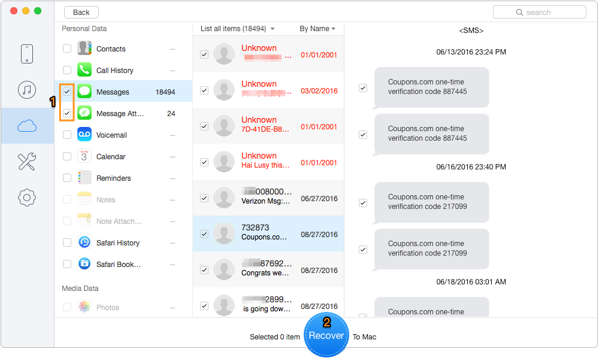Check the Reminders checkbox
This screenshot has height=364, width=599.
point(67,178)
